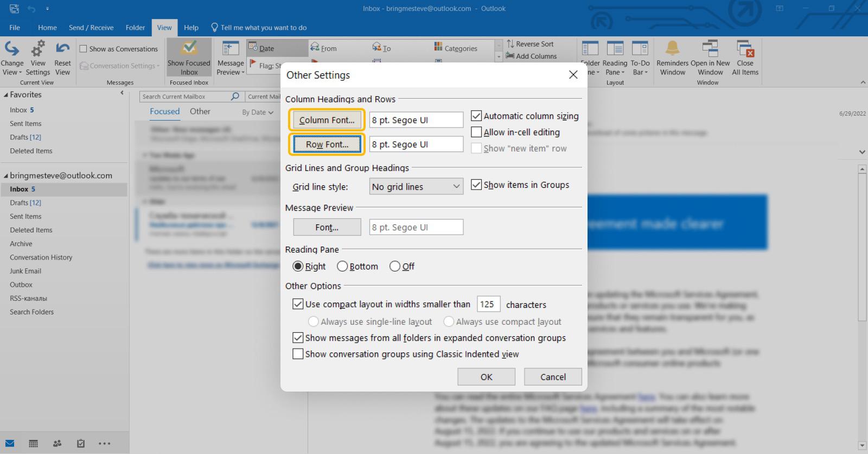The image size is (868, 454).
Task: Open Grid line style dropdown
Action: [x=416, y=186]
